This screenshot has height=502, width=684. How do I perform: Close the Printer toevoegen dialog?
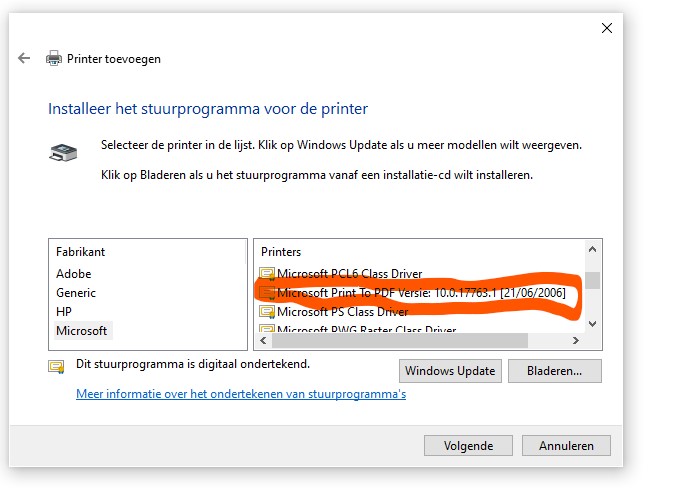point(606,29)
